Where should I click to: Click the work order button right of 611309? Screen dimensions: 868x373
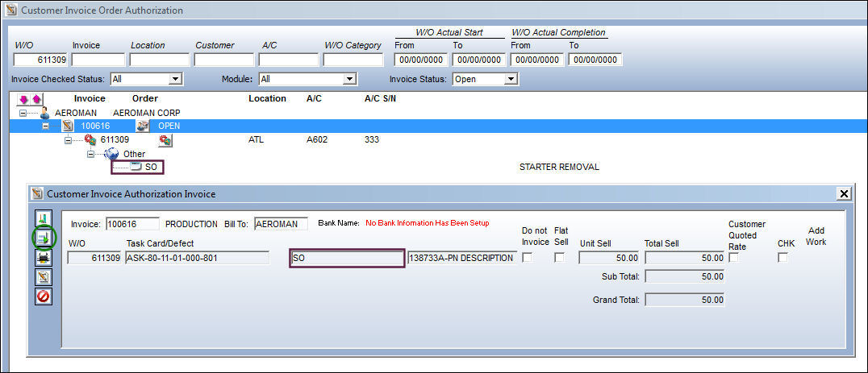tap(165, 140)
